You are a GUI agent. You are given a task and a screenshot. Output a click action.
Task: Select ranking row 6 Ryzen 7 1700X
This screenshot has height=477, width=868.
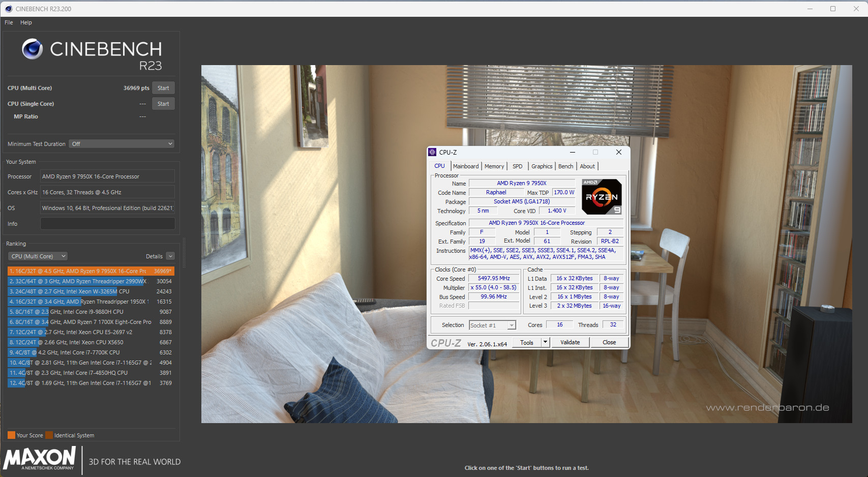(x=91, y=322)
